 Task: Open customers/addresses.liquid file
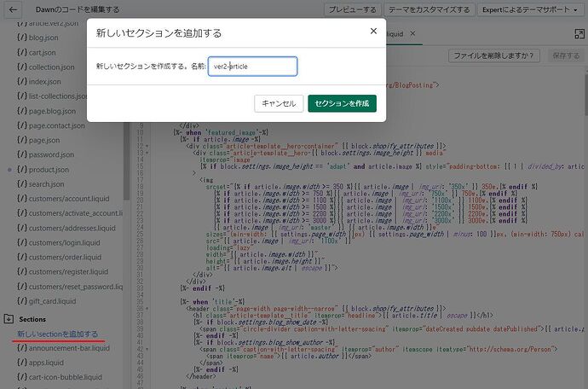(x=72, y=229)
